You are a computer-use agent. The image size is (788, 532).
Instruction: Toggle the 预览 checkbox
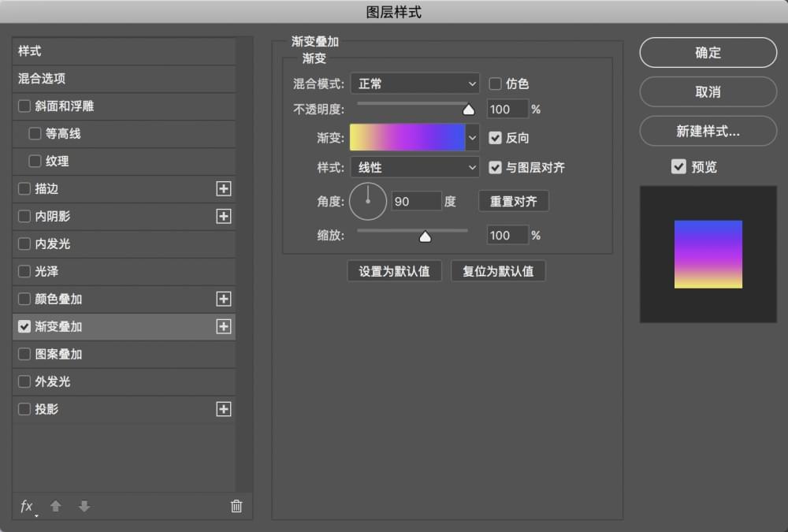pos(678,167)
